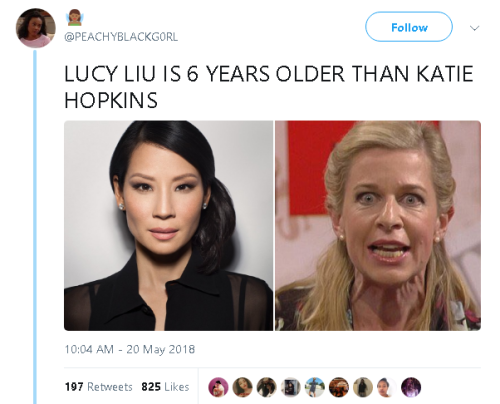This screenshot has width=500, height=404.
Task: Open the tweet author's profile avatar
Action: coord(36,28)
